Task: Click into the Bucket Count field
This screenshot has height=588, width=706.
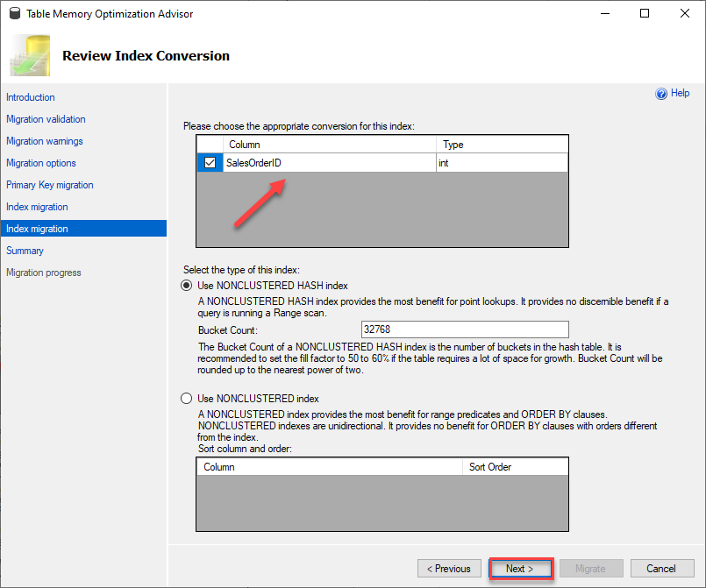Action: [x=465, y=329]
